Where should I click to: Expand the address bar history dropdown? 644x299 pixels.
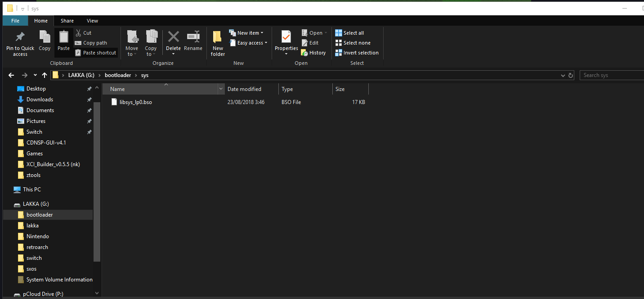tap(563, 75)
